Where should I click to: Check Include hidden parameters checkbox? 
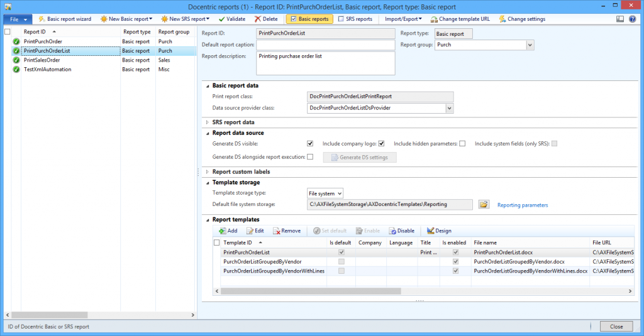point(462,144)
